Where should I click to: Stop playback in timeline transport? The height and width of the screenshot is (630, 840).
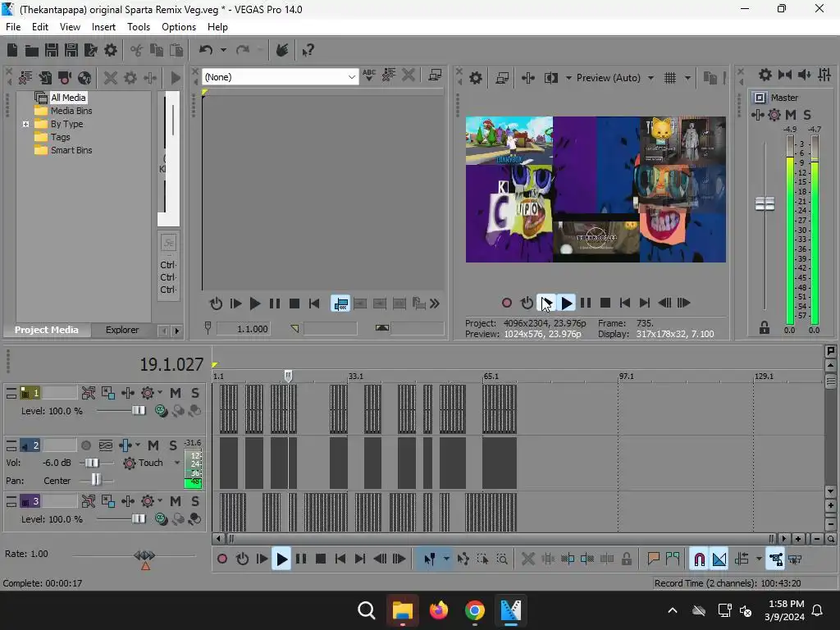point(321,559)
